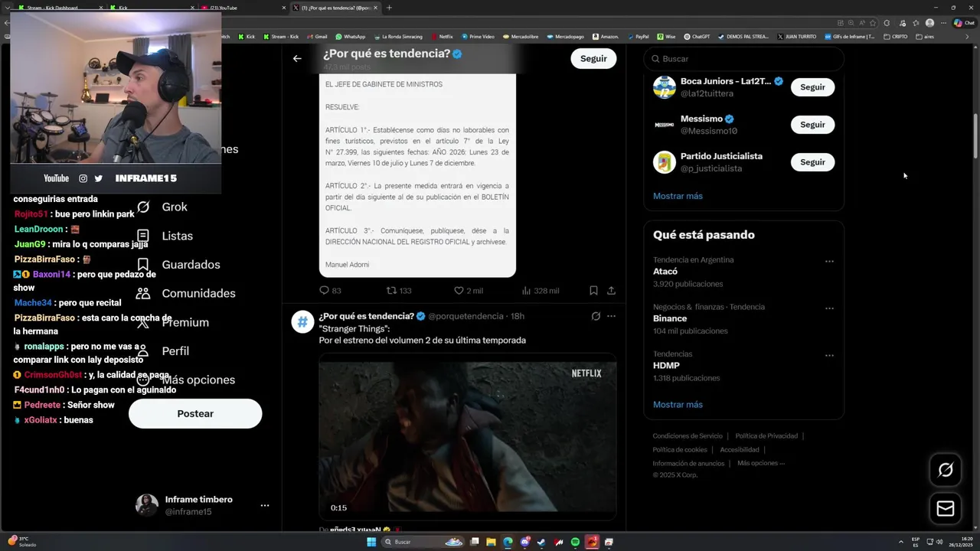Share the Adorni decree tweet
Screen dimensions: 980x551
pos(611,291)
